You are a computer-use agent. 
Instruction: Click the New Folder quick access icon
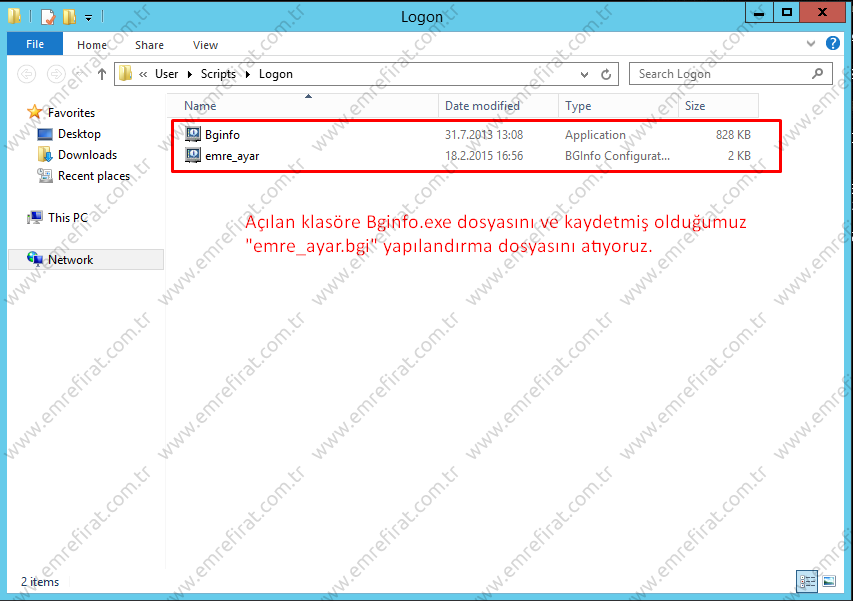(68, 17)
